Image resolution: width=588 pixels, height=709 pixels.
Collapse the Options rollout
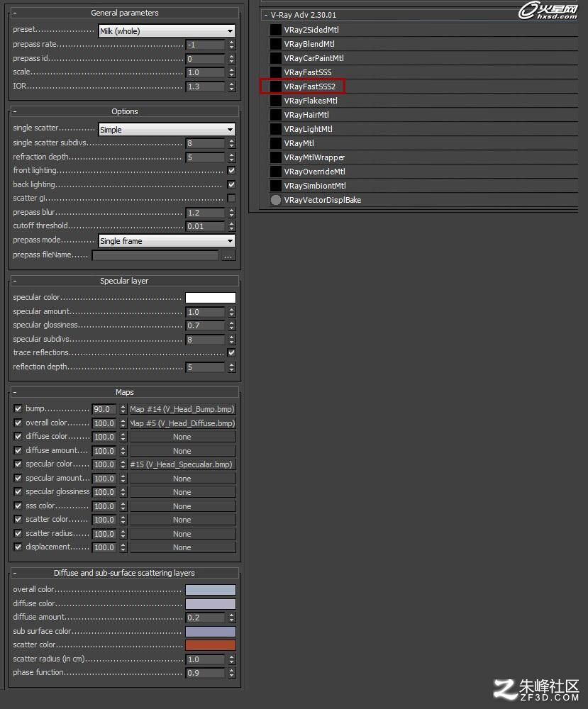pyautogui.click(x=124, y=111)
